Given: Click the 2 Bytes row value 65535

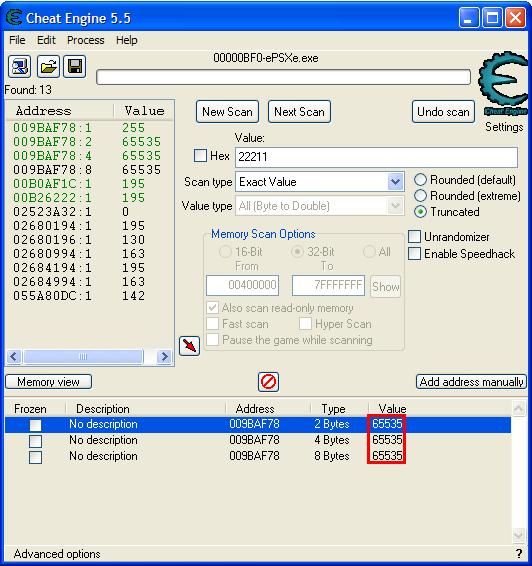Looking at the screenshot, I should pos(387,424).
